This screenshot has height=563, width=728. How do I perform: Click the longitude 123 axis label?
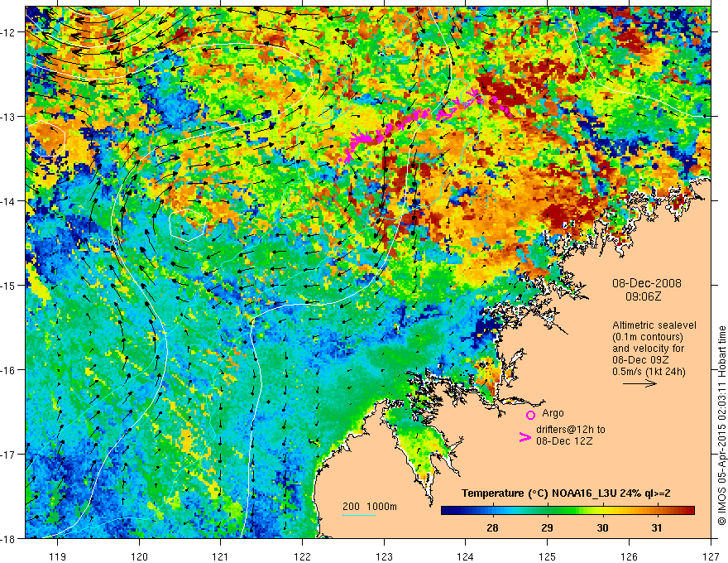[384, 556]
